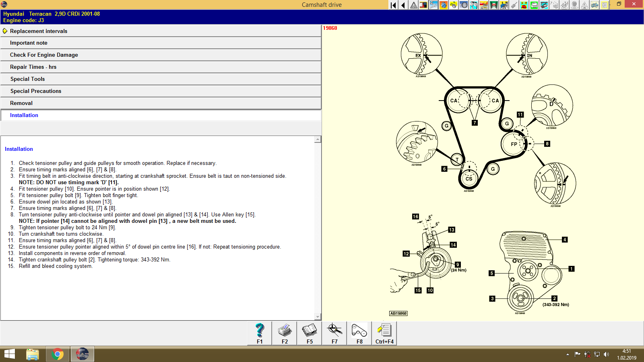Print the page with the F2 printer icon
The height and width of the screenshot is (362, 644).
coord(285,333)
